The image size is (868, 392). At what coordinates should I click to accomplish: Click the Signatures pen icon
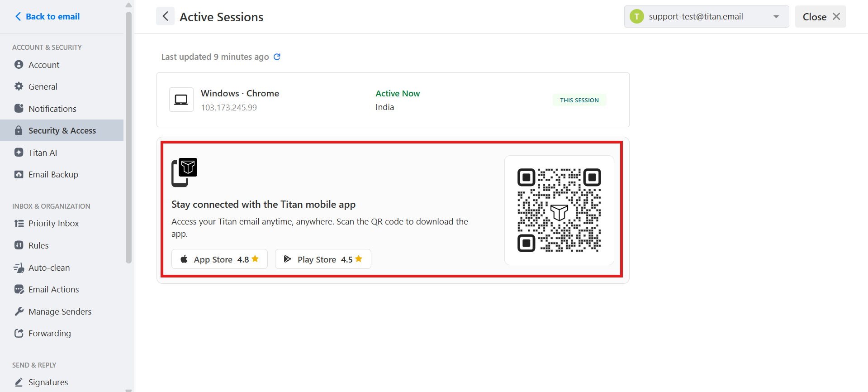click(x=19, y=382)
